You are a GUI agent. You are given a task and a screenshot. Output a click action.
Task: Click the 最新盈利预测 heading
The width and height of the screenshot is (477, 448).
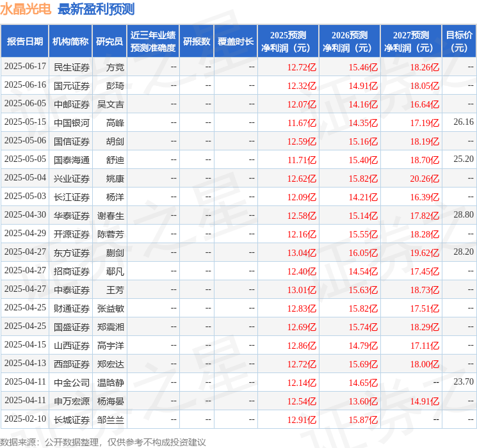(96, 9)
